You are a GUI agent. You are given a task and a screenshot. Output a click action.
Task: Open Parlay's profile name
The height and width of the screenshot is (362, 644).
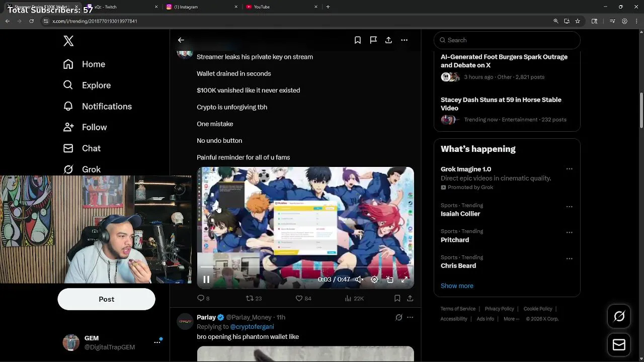[206, 317]
